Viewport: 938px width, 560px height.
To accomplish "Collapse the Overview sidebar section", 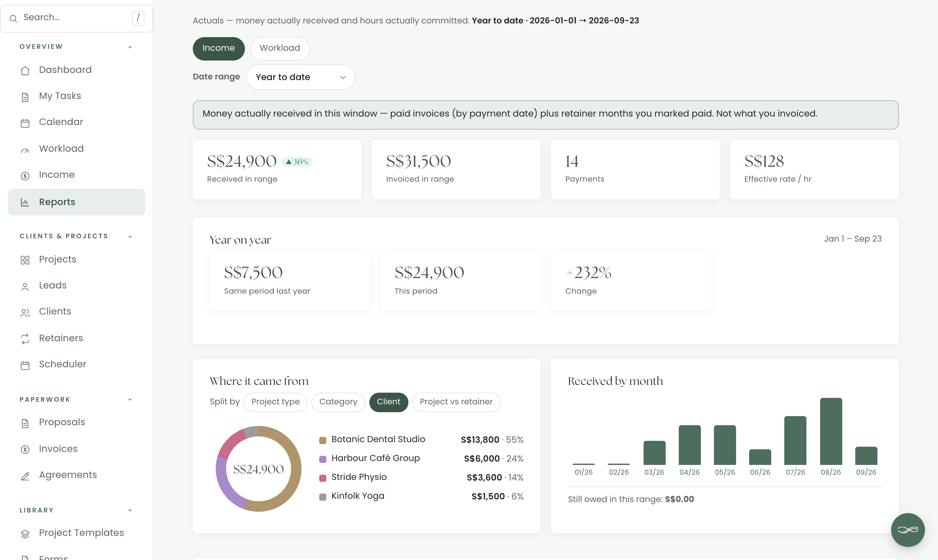I will tap(130, 47).
